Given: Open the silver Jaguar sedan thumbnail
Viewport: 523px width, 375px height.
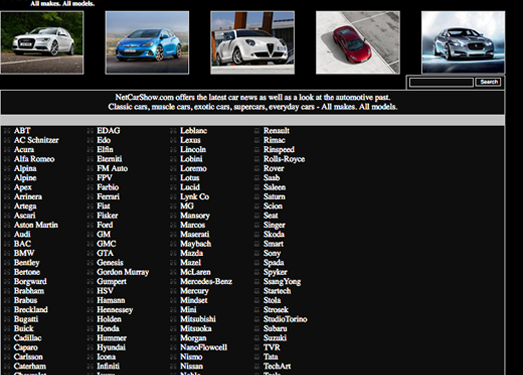Looking at the screenshot, I should click(x=463, y=42).
